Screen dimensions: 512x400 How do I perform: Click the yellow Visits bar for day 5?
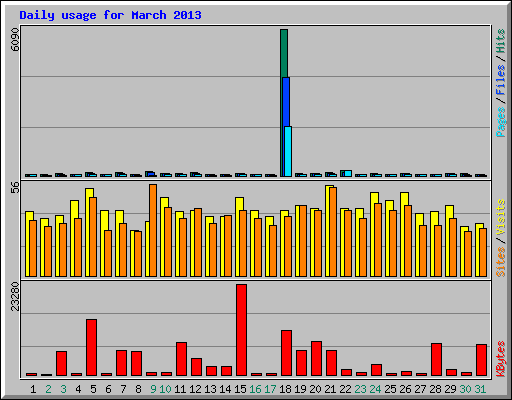[88, 232]
